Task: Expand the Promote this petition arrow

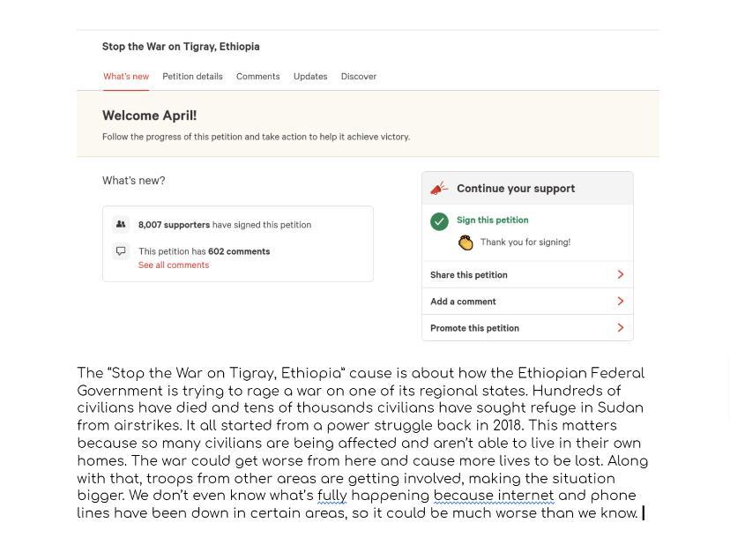Action: click(620, 328)
